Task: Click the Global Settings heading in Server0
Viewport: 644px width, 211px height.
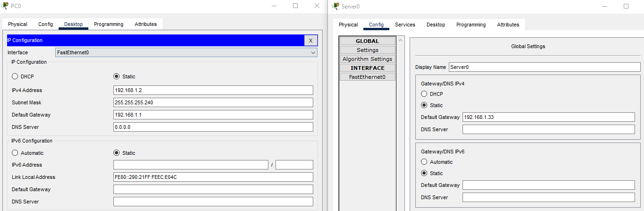Action: point(528,47)
